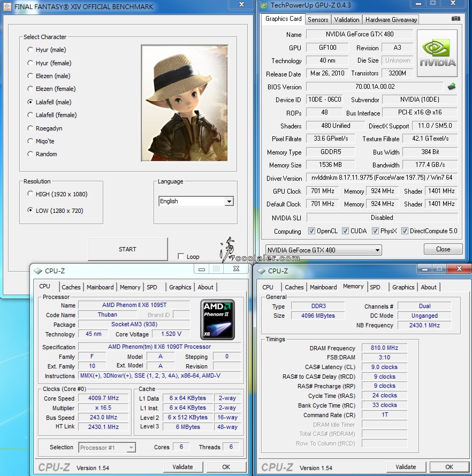
Task: Click the NVIDIA SLI 'Disabled' field
Action: tap(382, 218)
